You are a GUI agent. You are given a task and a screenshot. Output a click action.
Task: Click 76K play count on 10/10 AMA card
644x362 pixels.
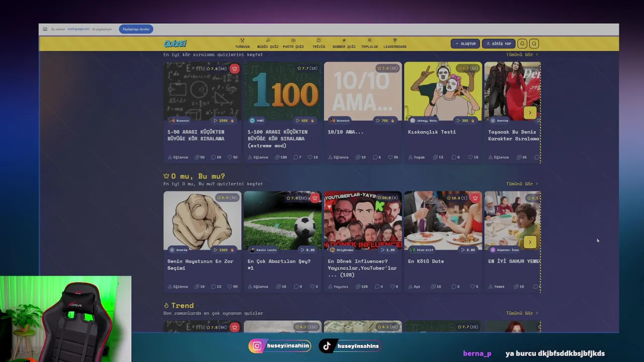385,121
